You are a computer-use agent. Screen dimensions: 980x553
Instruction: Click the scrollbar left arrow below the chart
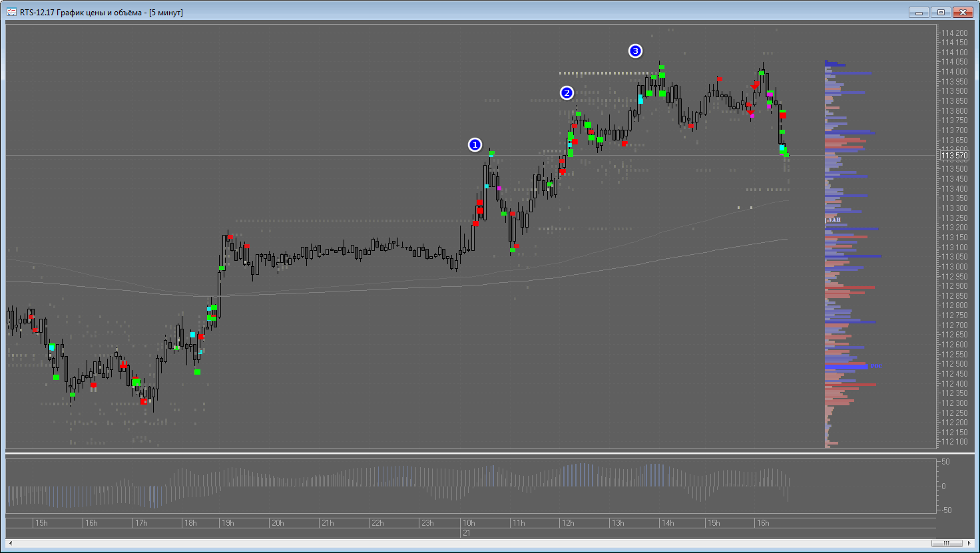tap(10, 544)
